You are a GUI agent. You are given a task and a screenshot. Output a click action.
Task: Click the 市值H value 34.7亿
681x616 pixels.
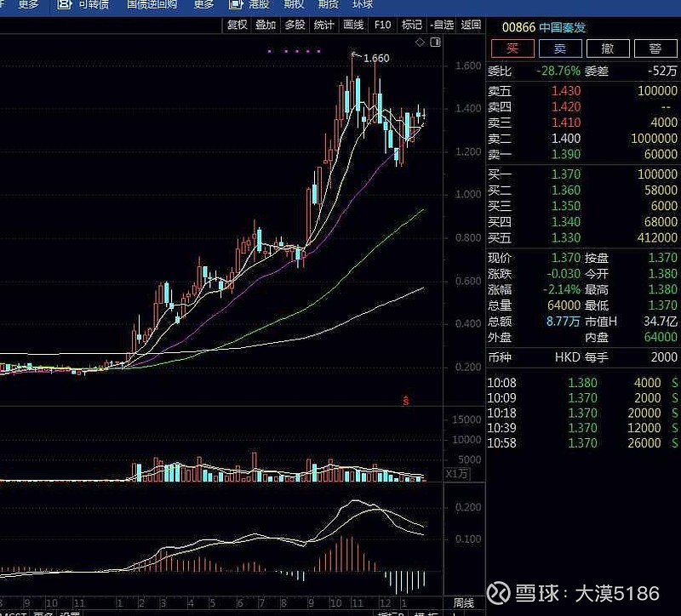point(661,322)
